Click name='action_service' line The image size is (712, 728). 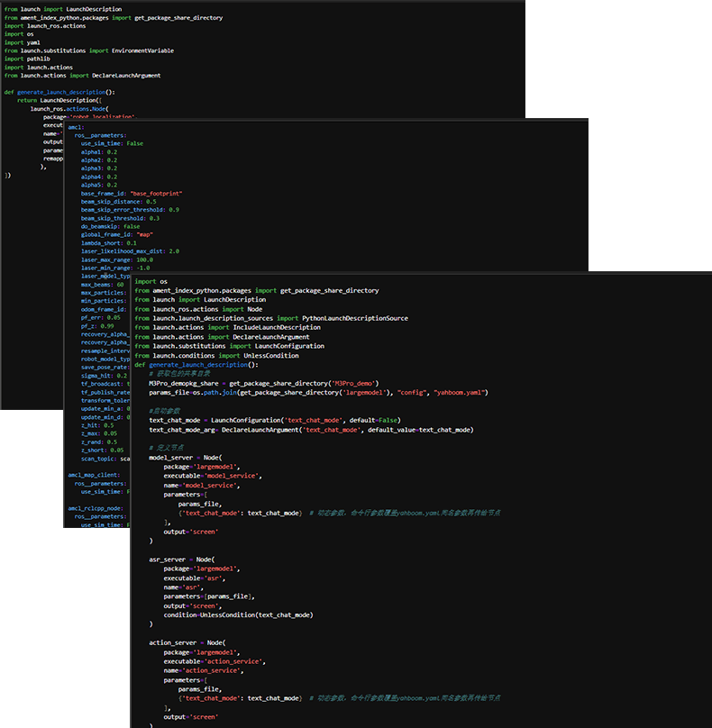(x=204, y=671)
